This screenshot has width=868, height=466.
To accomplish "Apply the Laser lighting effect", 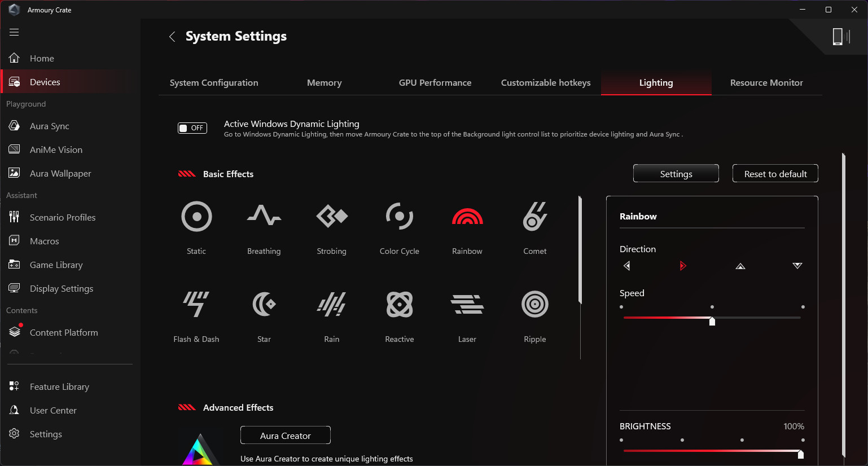I will pos(467,305).
